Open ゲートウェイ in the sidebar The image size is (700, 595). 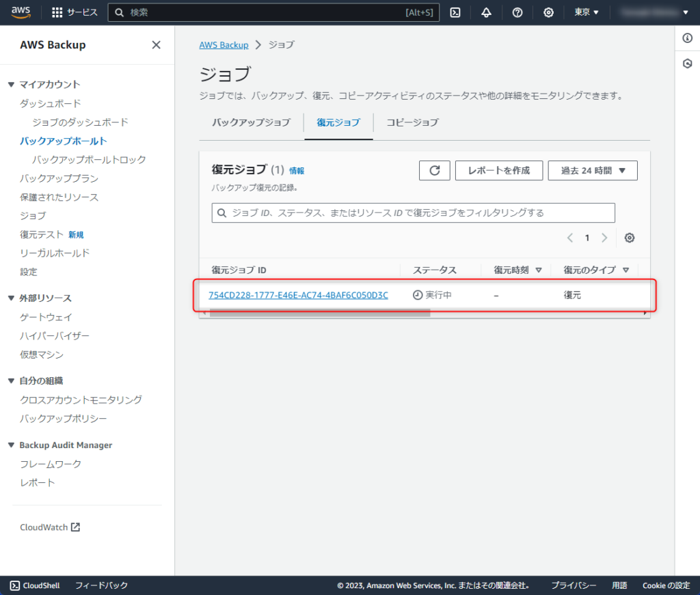point(46,317)
